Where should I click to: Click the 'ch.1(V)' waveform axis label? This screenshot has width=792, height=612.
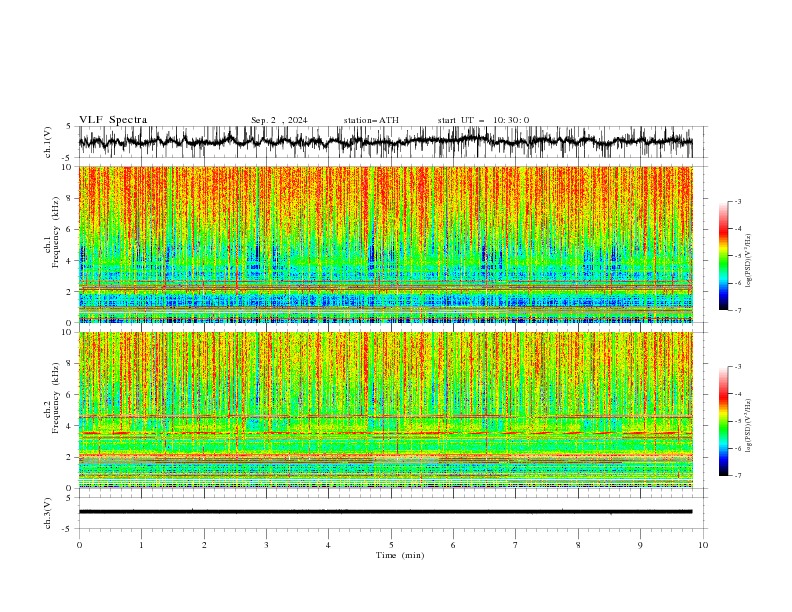48,142
